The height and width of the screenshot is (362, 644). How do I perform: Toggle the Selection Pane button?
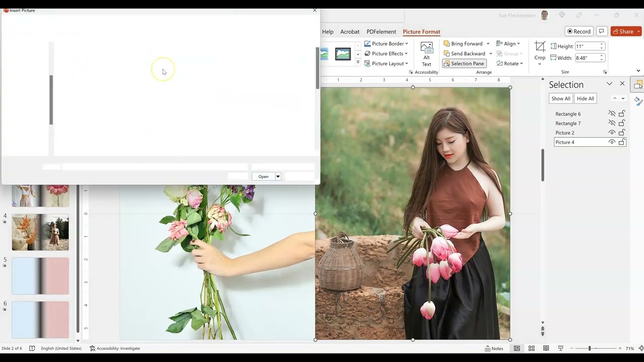tap(463, 63)
